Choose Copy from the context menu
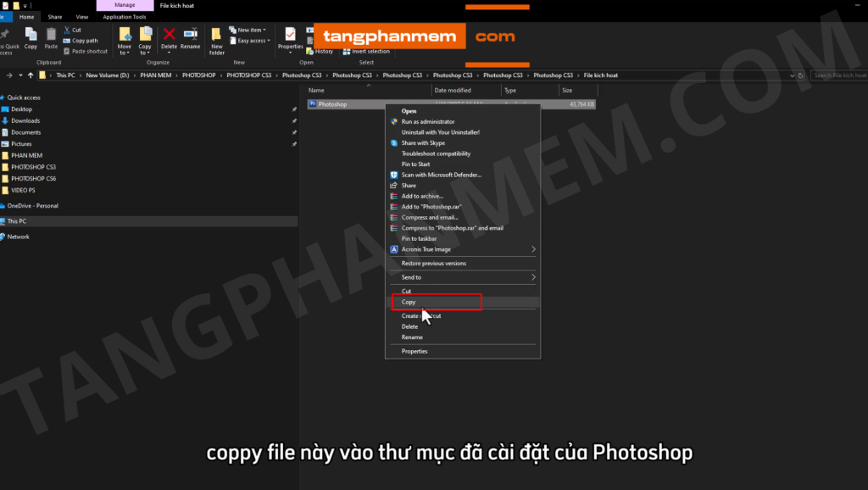Image resolution: width=868 pixels, height=490 pixels. [409, 302]
